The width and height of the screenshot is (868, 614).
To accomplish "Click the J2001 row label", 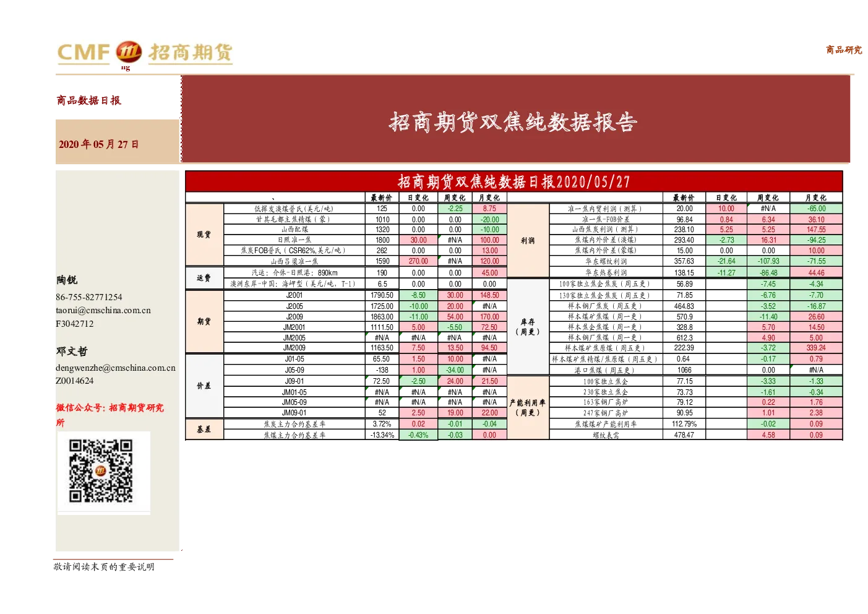I will click(294, 295).
